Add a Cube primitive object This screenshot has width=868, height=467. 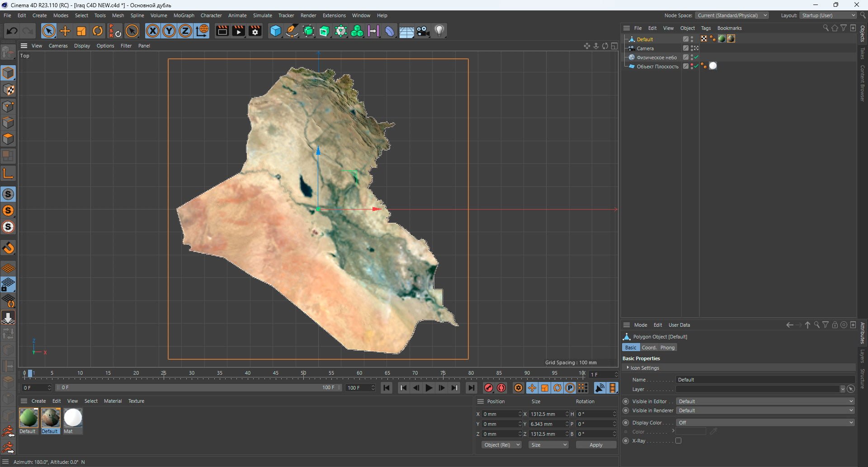pyautogui.click(x=275, y=31)
